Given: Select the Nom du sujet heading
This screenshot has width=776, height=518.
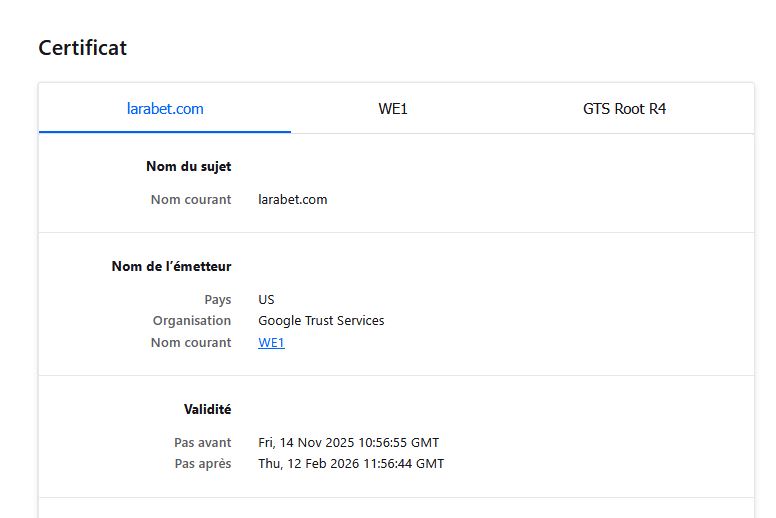Looking at the screenshot, I should (189, 166).
